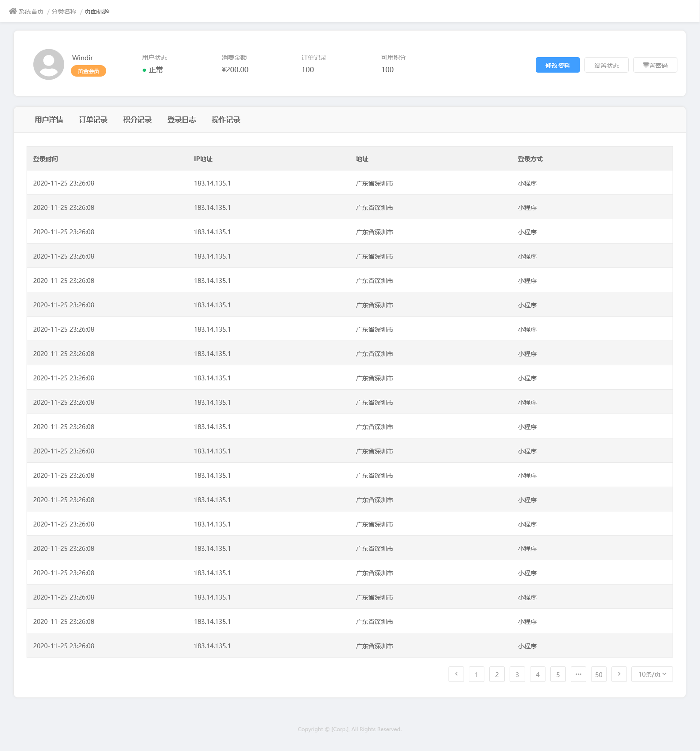Click the Copyright footer text
The height and width of the screenshot is (751, 700).
tap(350, 729)
